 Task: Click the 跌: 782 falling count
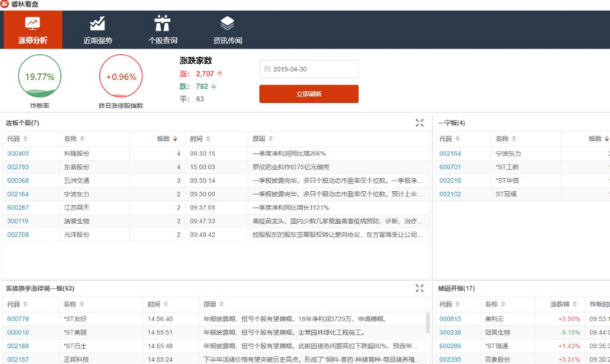point(197,87)
